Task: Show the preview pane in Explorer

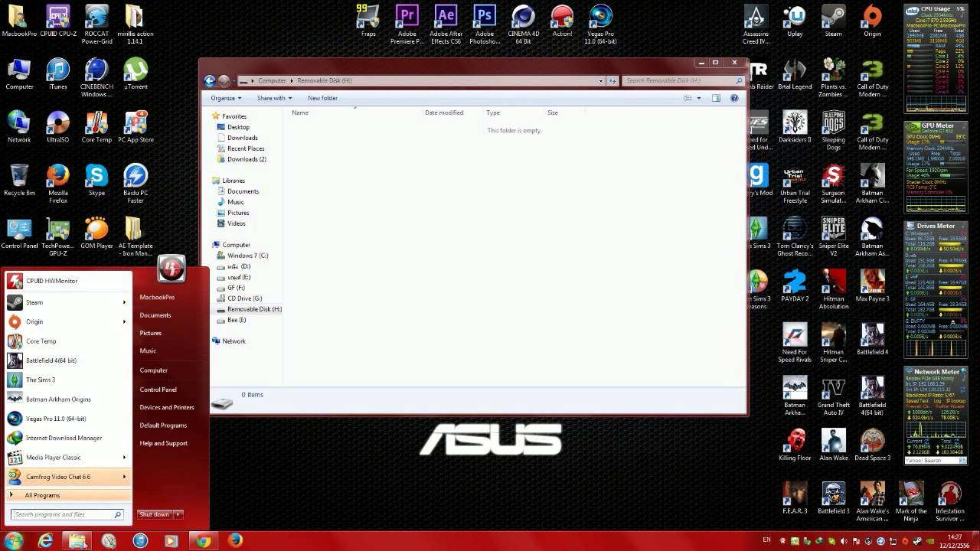Action: 716,98
